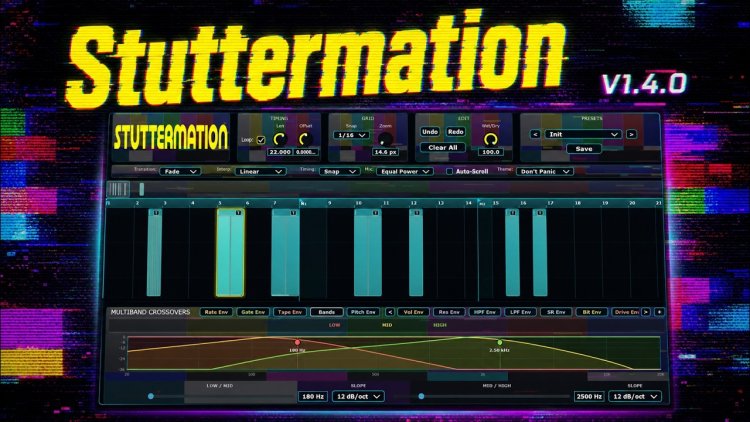Open the Theme Don't Panic dropdown
The image size is (750, 422).
click(544, 171)
